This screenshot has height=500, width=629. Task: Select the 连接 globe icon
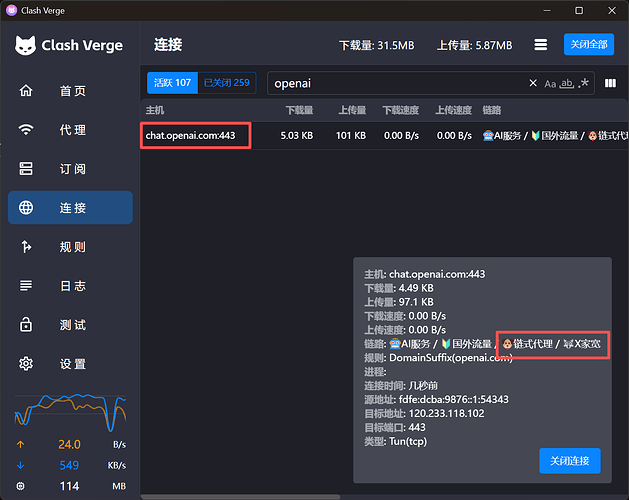coord(26,207)
